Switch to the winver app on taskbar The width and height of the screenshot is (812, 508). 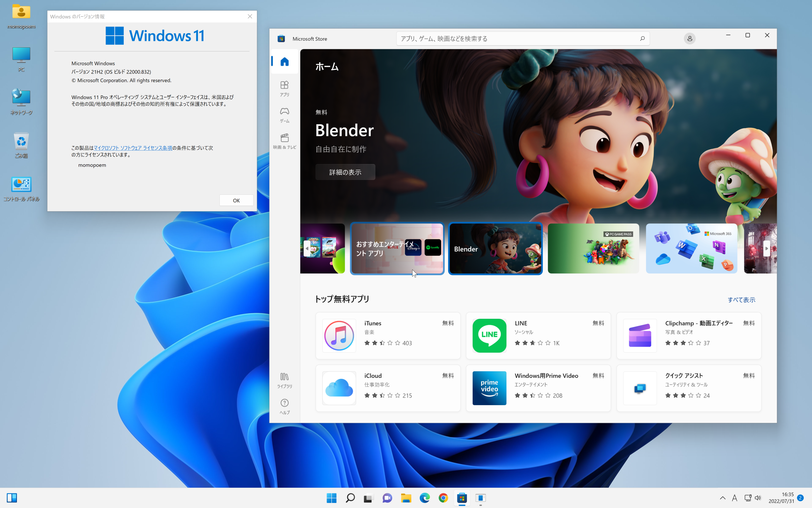pyautogui.click(x=480, y=498)
